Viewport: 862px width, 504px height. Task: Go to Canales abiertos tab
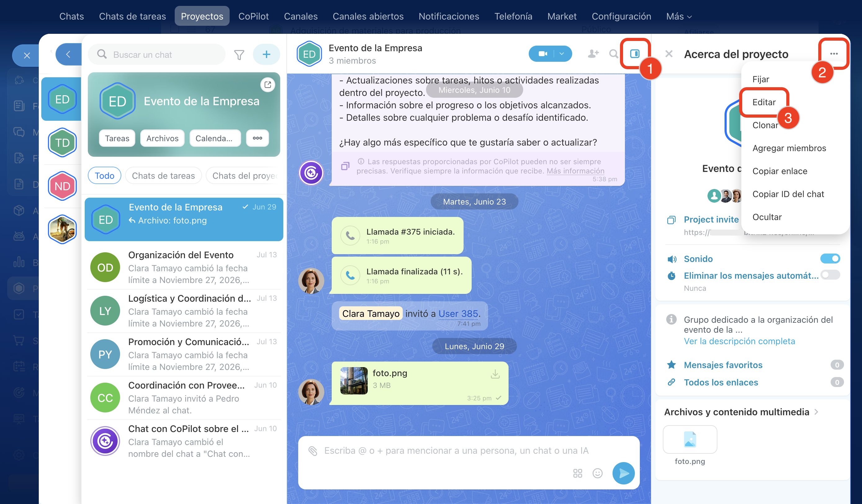click(368, 16)
